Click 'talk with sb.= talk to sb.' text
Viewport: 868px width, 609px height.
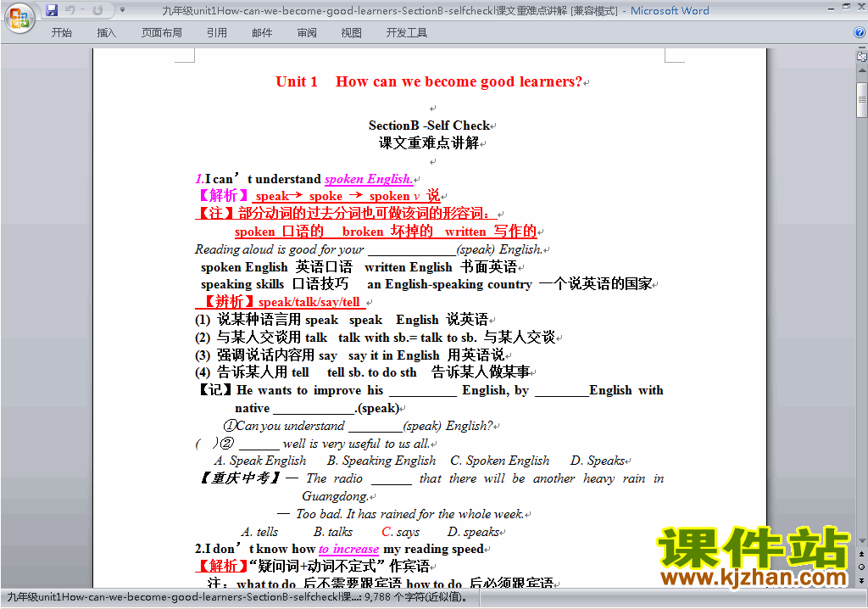pyautogui.click(x=408, y=338)
